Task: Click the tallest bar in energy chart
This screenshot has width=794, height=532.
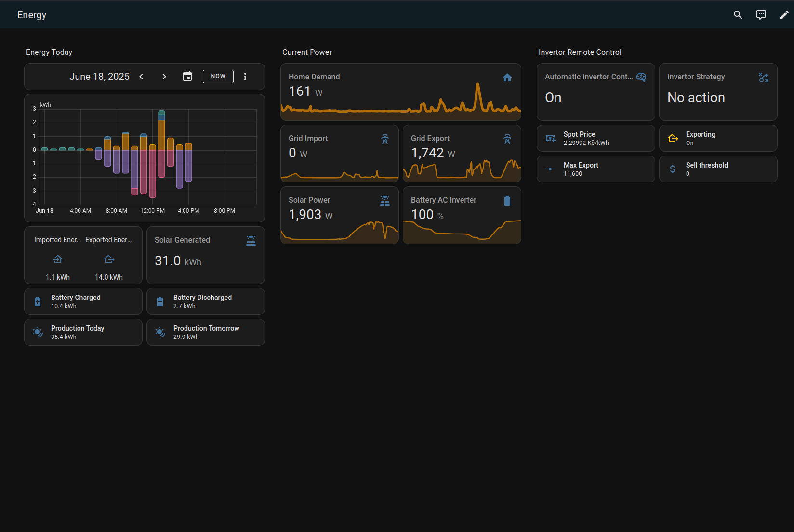Action: pos(161,144)
